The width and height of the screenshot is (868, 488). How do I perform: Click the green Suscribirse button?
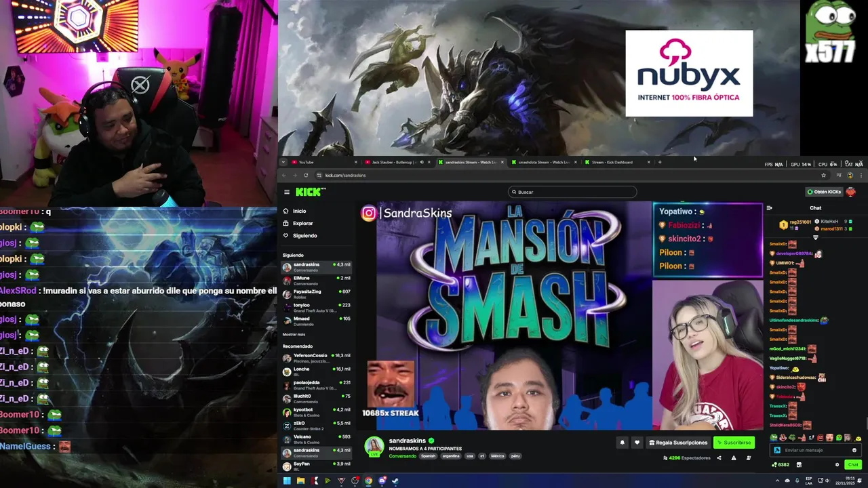pos(734,443)
